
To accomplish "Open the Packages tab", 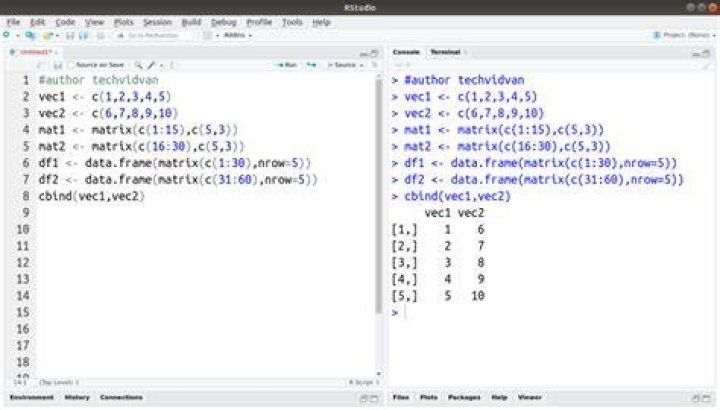I will [x=464, y=398].
